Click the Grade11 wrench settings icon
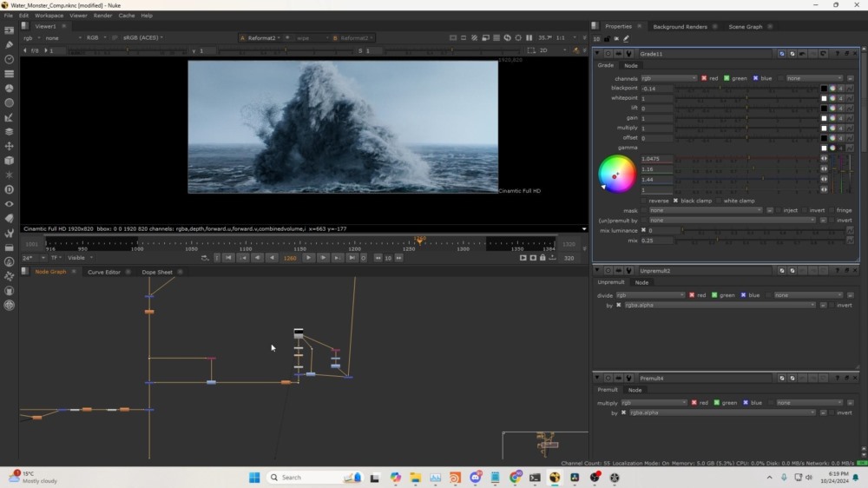868x488 pixels. coord(628,54)
